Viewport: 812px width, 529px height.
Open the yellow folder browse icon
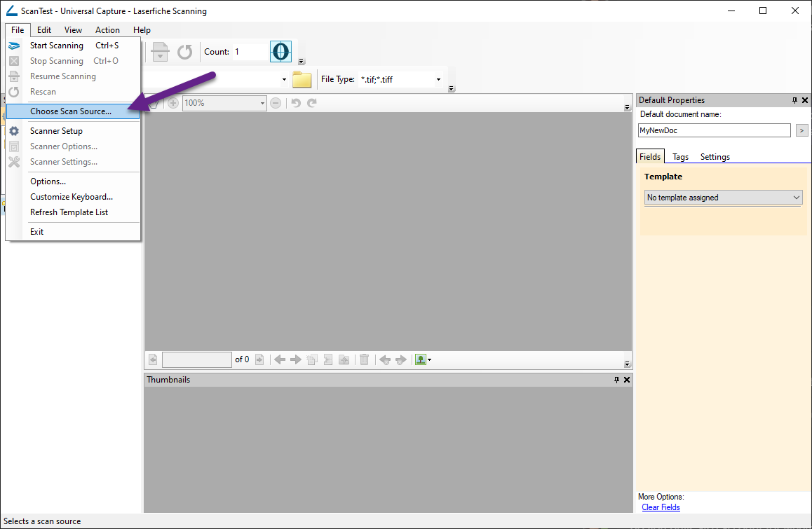coord(302,79)
